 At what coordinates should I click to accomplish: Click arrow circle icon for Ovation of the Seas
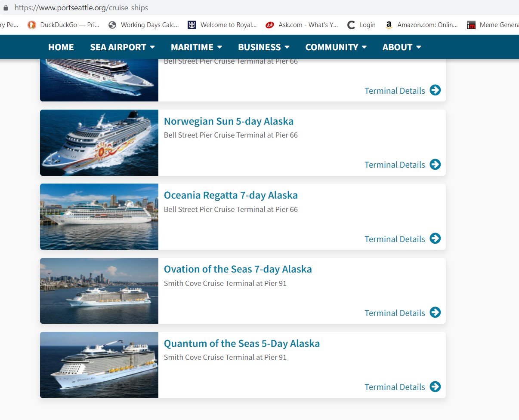click(x=435, y=312)
